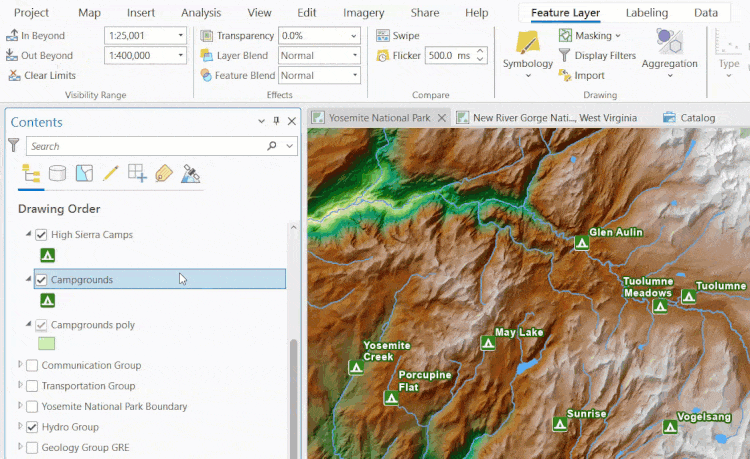The image size is (750, 459).
Task: Open the Contents pane options chevron
Action: coord(261,121)
